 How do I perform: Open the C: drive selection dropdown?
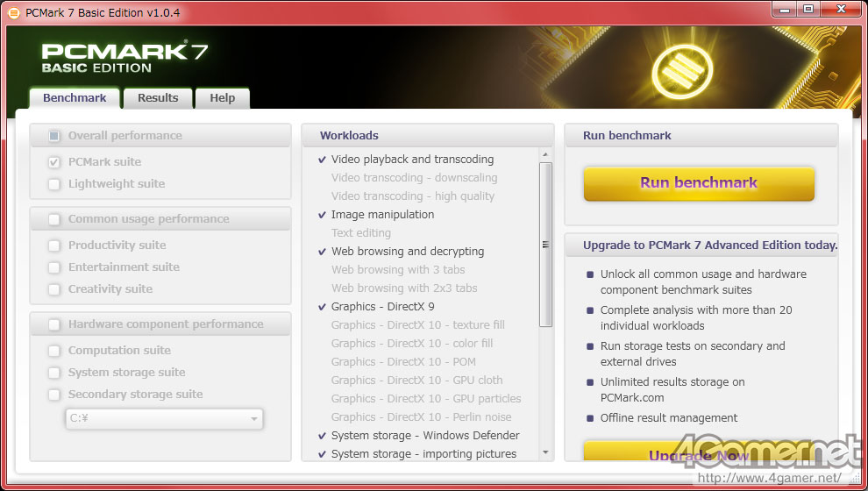coord(165,419)
